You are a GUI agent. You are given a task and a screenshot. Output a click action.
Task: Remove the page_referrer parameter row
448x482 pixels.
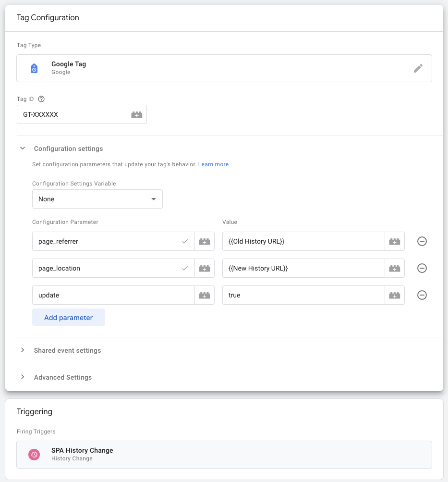[x=422, y=242]
